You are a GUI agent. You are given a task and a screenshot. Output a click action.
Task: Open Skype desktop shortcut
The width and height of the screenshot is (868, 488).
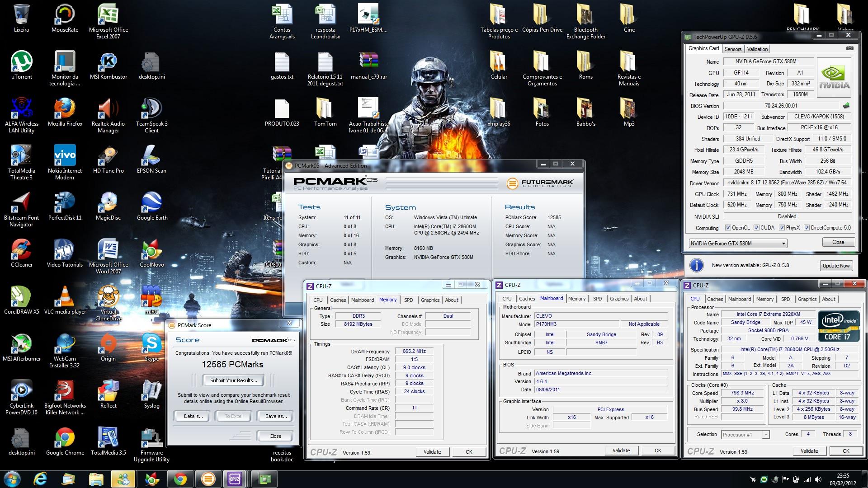[x=151, y=347]
